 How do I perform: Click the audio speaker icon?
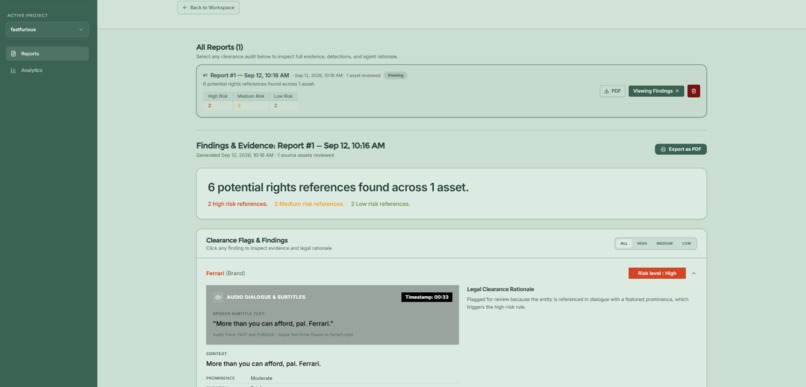click(218, 297)
